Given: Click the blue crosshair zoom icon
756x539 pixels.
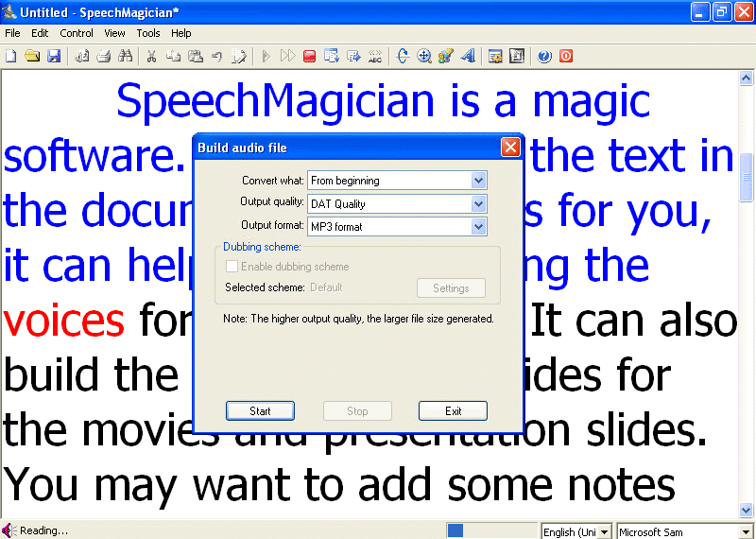Looking at the screenshot, I should click(423, 56).
